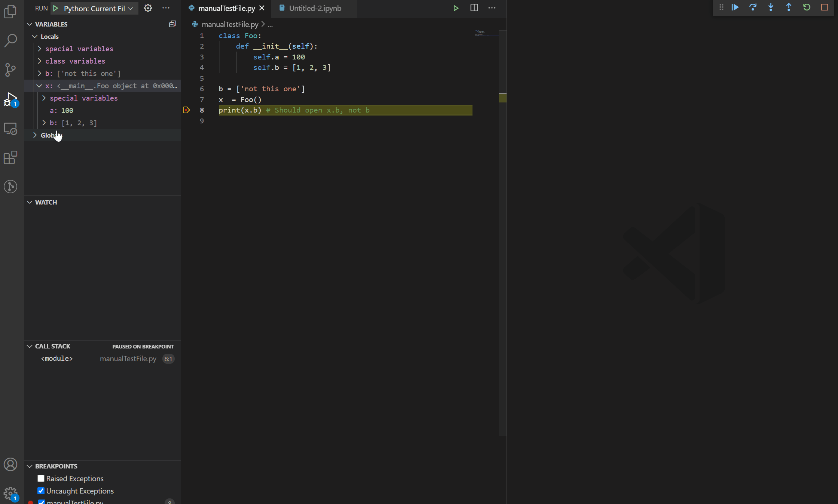Open the Explorer view in activity bar
The image size is (838, 504).
(10, 12)
